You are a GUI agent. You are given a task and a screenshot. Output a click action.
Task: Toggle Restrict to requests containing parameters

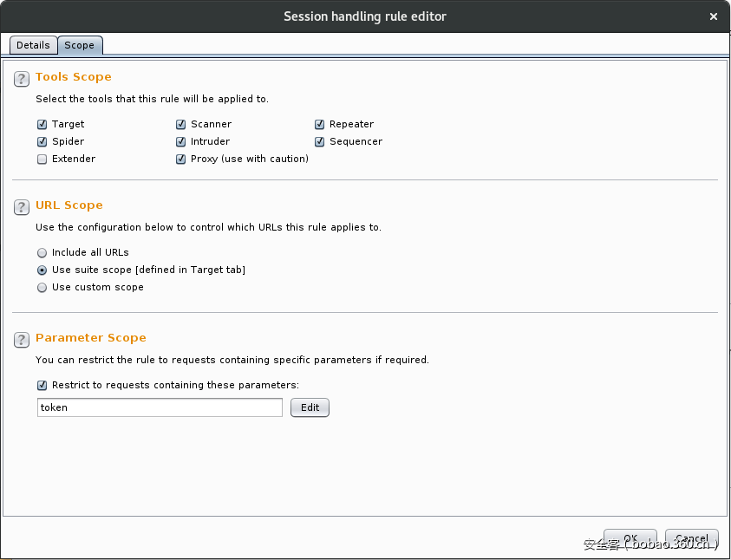click(x=42, y=386)
